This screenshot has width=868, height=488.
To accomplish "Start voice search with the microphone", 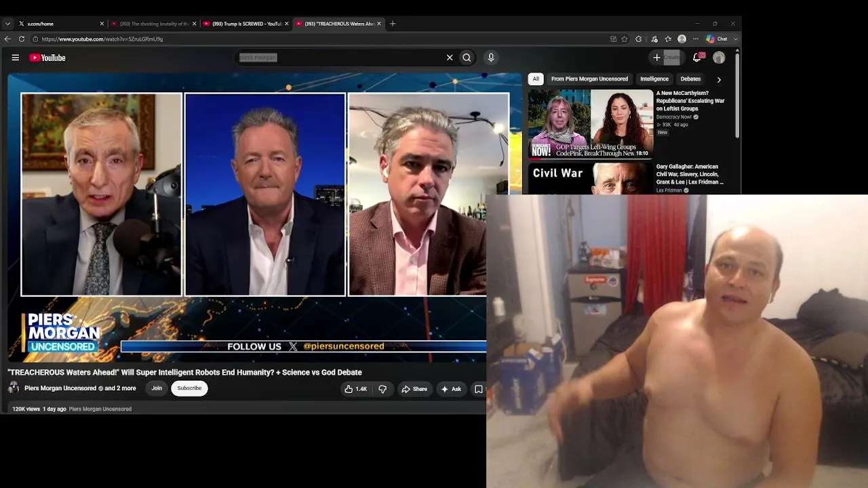I will pyautogui.click(x=491, y=58).
